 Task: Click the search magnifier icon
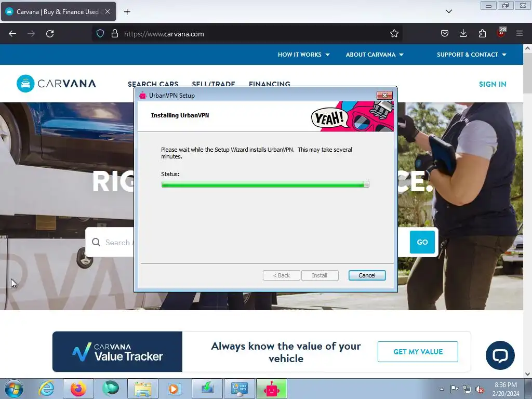96,242
